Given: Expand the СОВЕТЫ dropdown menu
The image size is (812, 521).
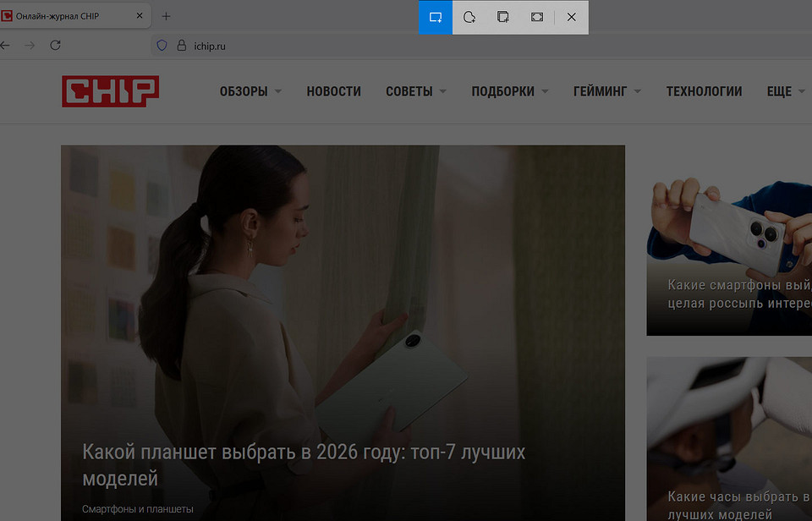Looking at the screenshot, I should (415, 91).
